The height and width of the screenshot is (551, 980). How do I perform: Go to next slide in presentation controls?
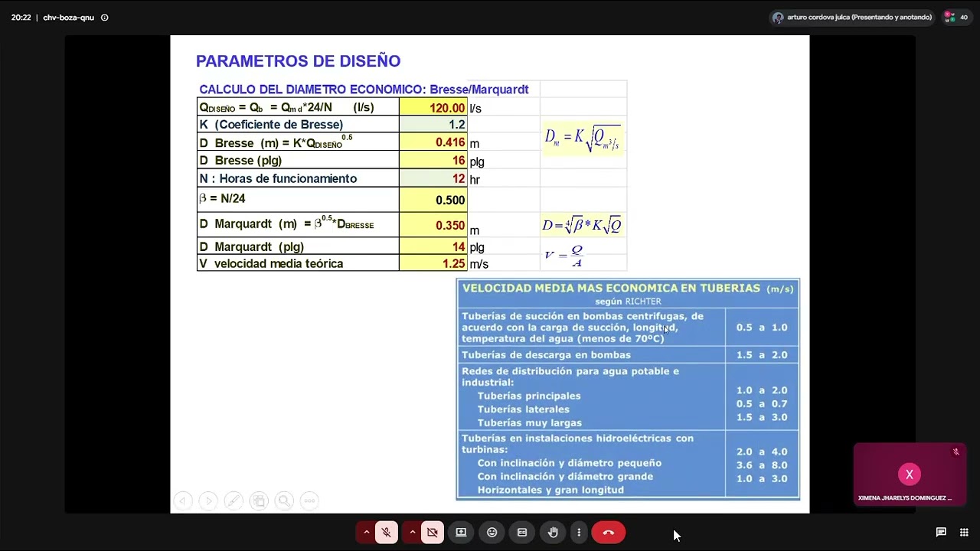pos(208,501)
